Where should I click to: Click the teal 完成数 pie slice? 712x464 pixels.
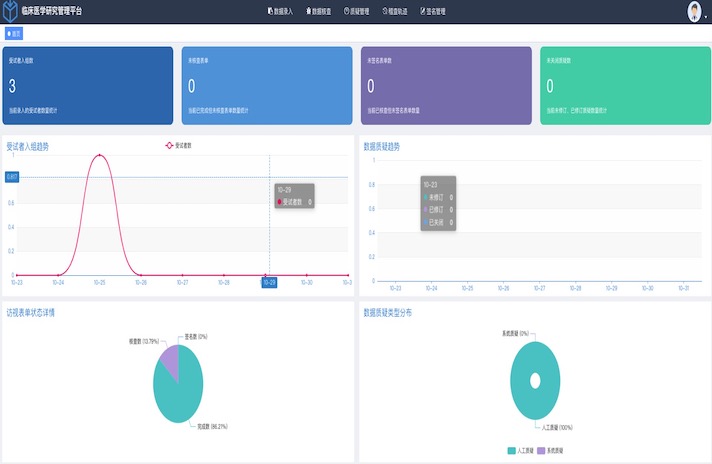click(180, 392)
